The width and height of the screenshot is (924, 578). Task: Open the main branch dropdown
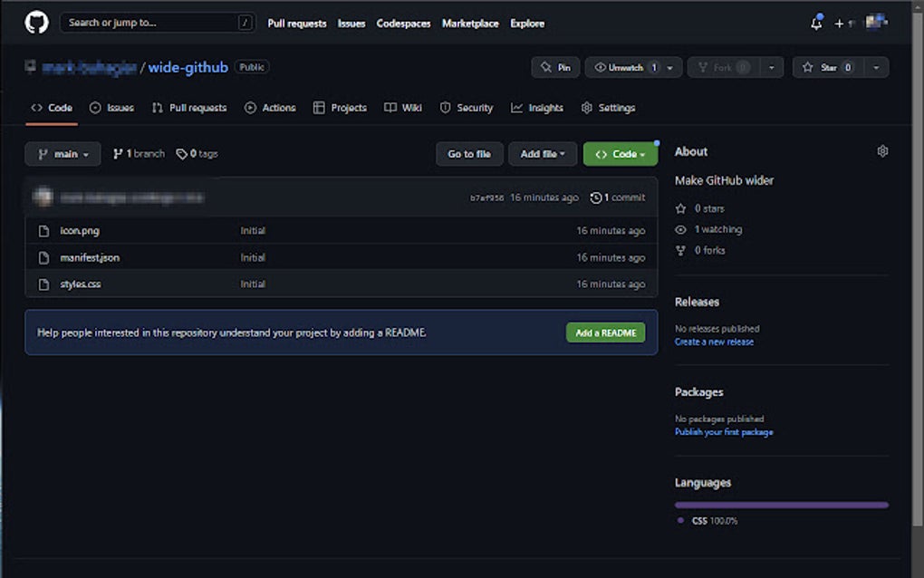click(62, 153)
